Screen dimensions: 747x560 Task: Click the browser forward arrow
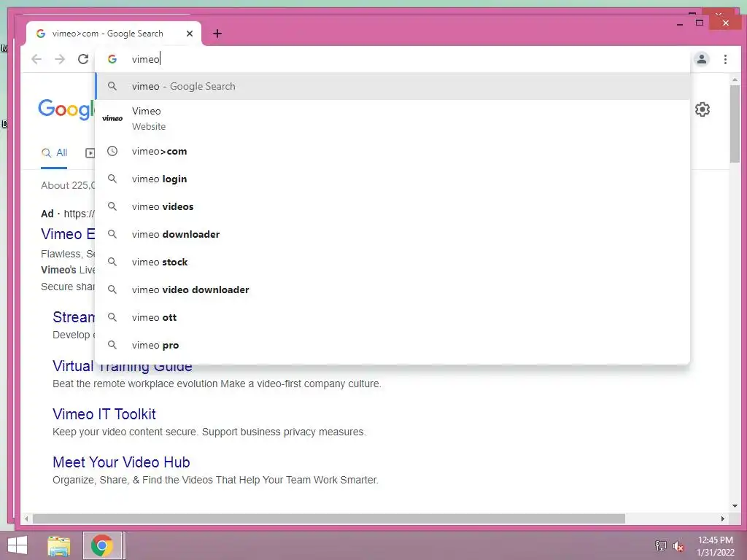coord(60,59)
